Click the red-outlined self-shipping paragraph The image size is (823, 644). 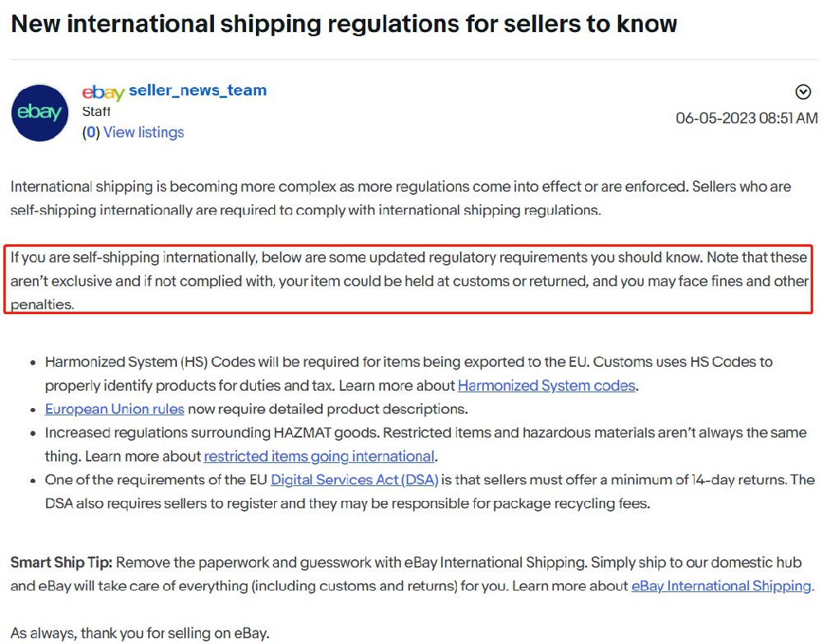[408, 280]
